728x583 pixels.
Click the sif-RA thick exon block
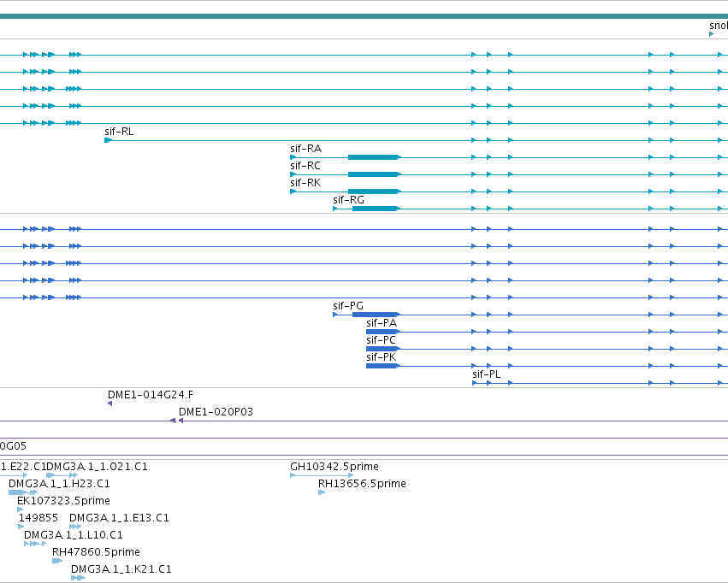click(374, 157)
